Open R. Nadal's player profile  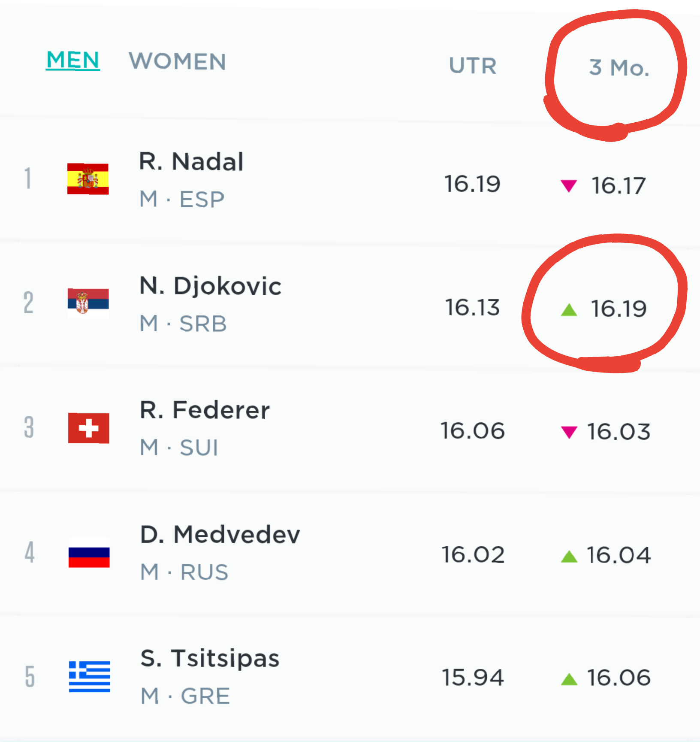coord(191,162)
